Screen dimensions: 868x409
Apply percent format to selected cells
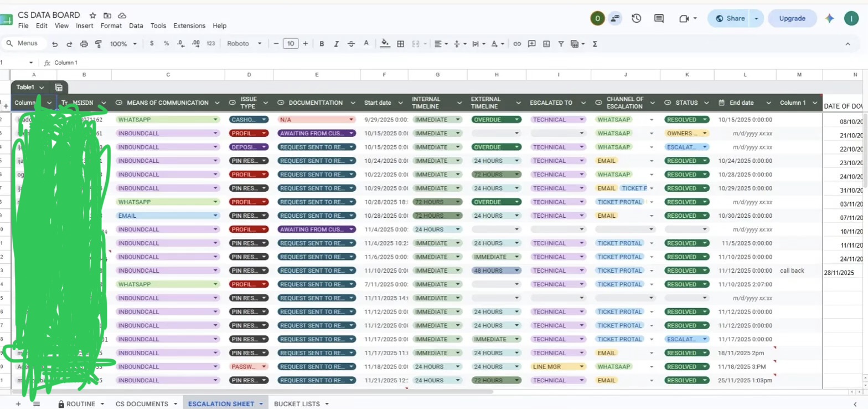click(166, 44)
